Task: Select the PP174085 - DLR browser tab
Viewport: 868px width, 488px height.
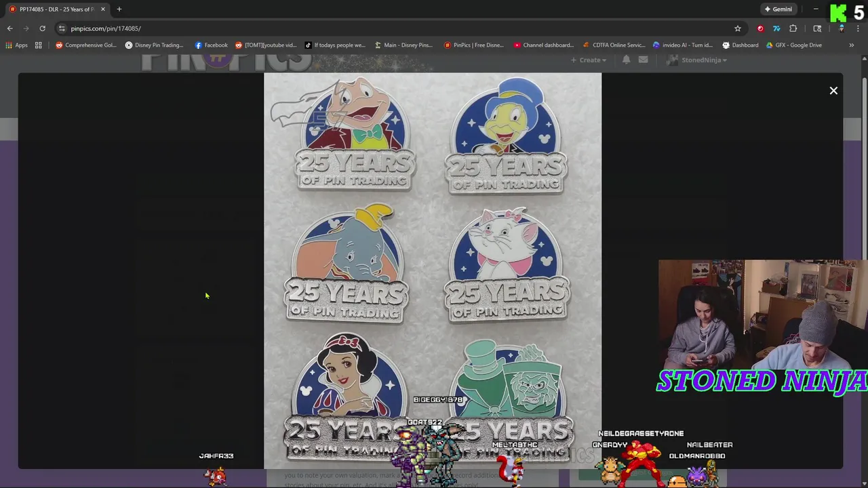Action: (x=57, y=9)
